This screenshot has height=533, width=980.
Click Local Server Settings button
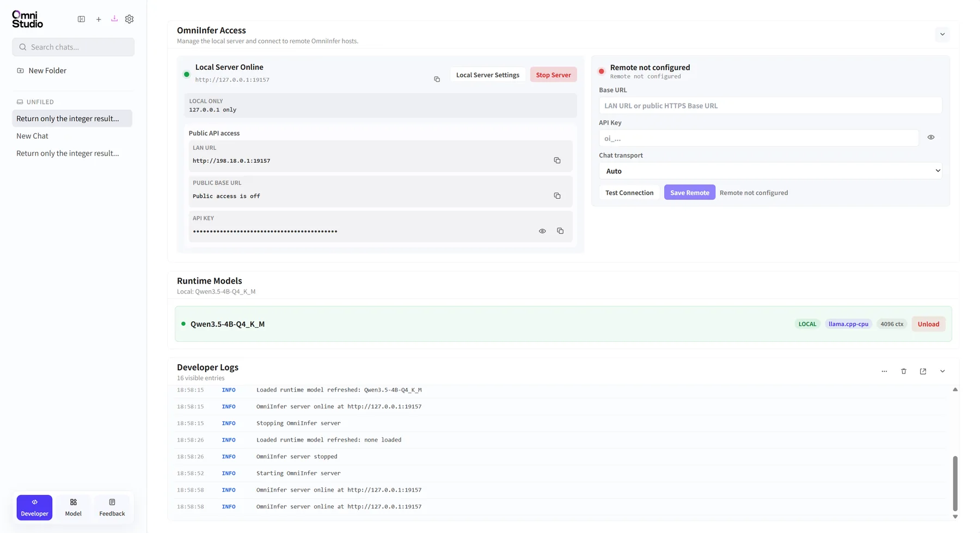488,75
